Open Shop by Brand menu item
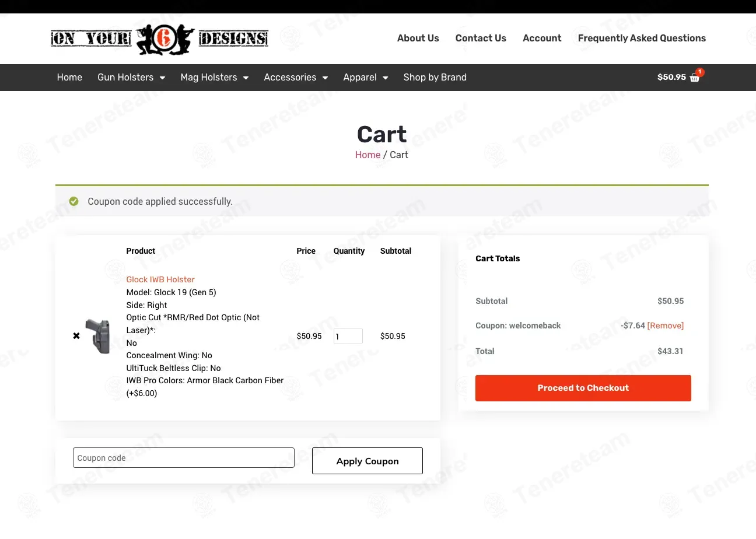756x539 pixels. point(435,78)
